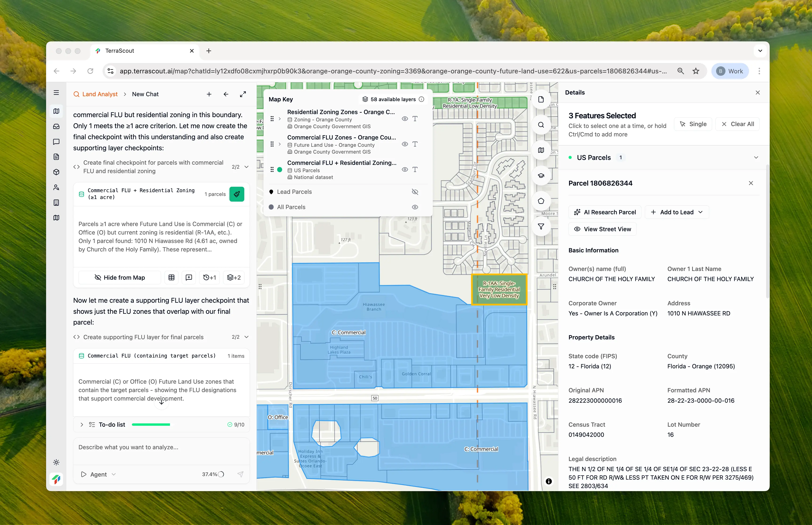Expand the To-do list section
This screenshot has width=812, height=525.
click(82, 424)
